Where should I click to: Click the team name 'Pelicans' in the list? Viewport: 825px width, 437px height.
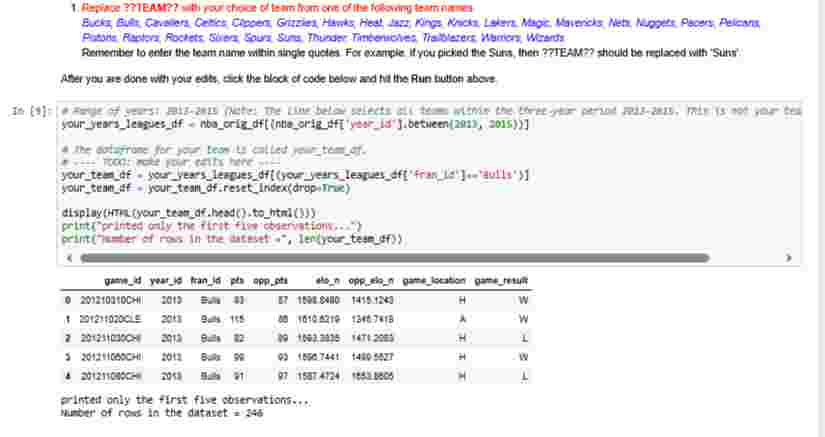pyautogui.click(x=739, y=23)
